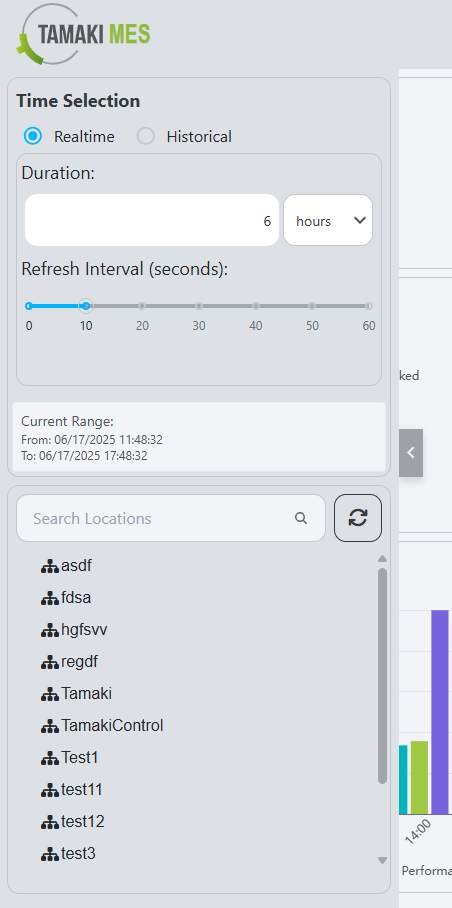Set refresh interval to 0 mark
This screenshot has height=908, width=452.
click(29, 306)
